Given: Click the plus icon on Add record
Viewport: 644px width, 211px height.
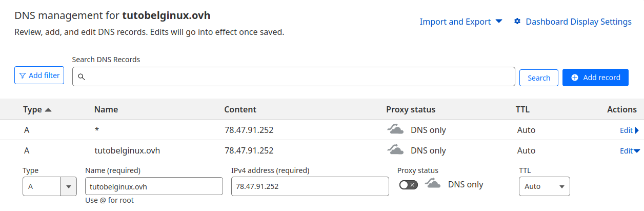Looking at the screenshot, I should tap(575, 78).
